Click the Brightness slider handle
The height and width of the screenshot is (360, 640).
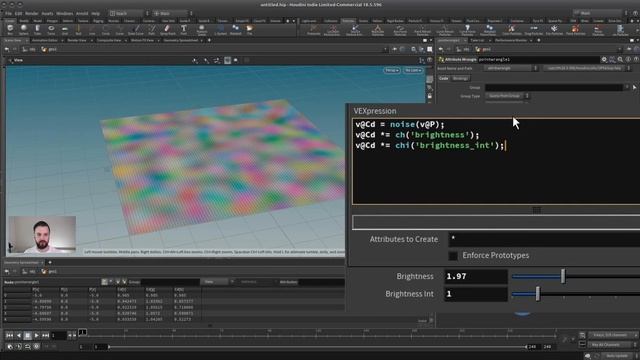tap(563, 276)
